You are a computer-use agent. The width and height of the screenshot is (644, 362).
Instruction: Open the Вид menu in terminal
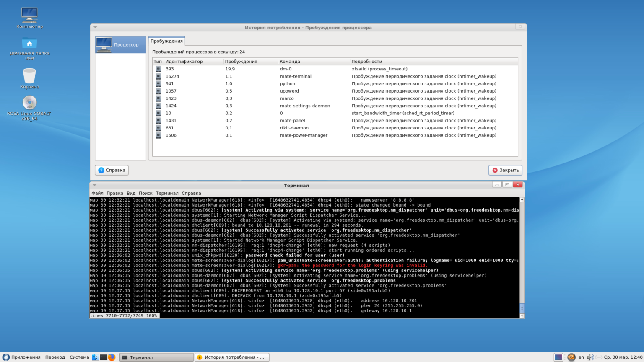131,193
